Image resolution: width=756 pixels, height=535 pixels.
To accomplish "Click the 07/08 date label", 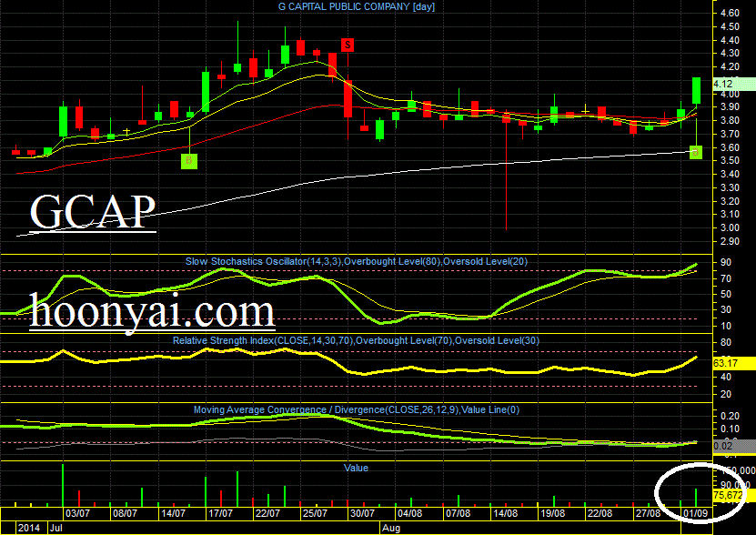I will pyautogui.click(x=458, y=513).
